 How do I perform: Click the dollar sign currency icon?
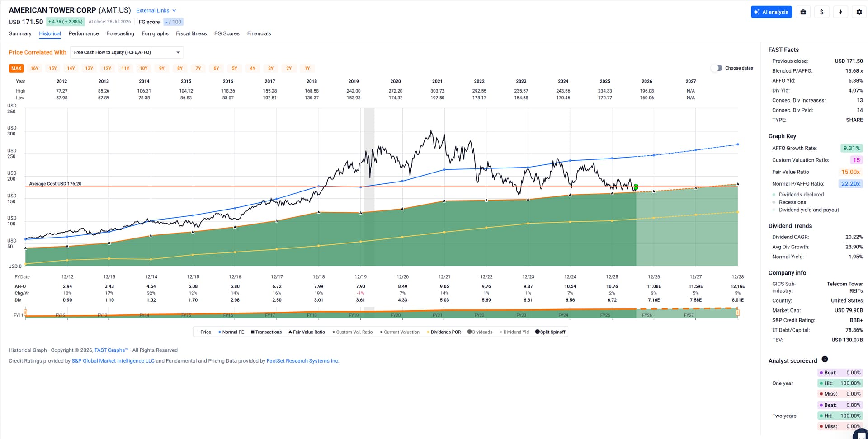[x=822, y=12]
